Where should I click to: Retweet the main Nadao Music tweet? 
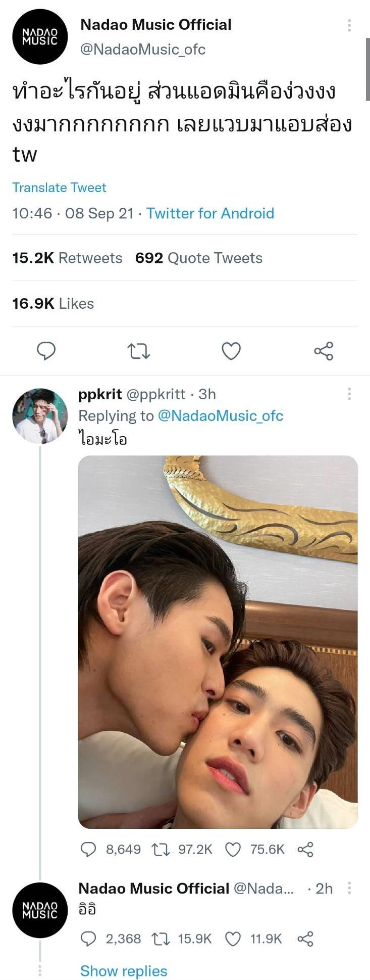tap(138, 351)
